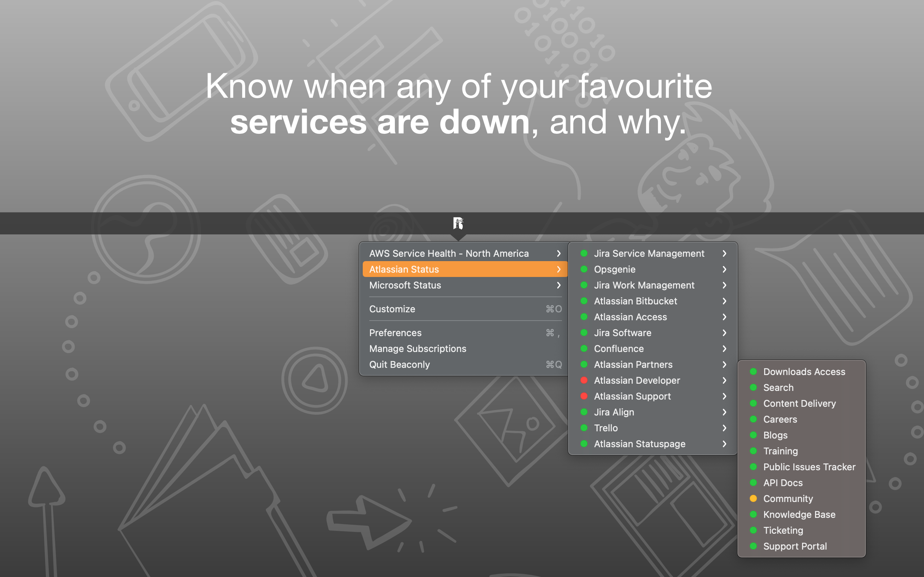Image resolution: width=924 pixels, height=577 pixels.
Task: Click green dot next to Support Portal
Action: click(x=753, y=546)
